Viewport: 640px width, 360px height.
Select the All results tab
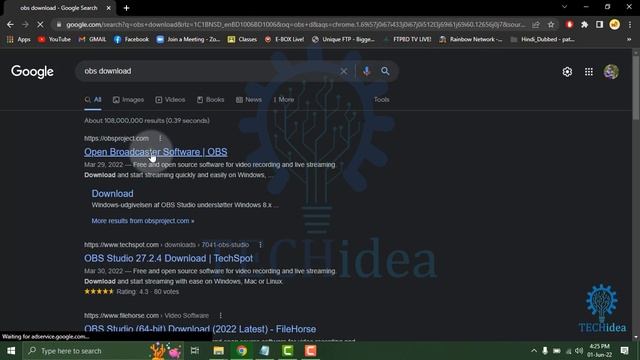(x=93, y=100)
